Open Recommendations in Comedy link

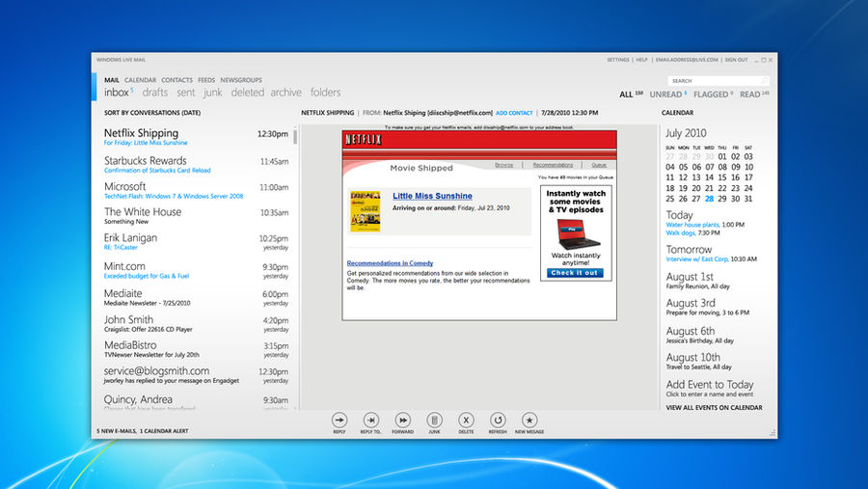tap(390, 263)
